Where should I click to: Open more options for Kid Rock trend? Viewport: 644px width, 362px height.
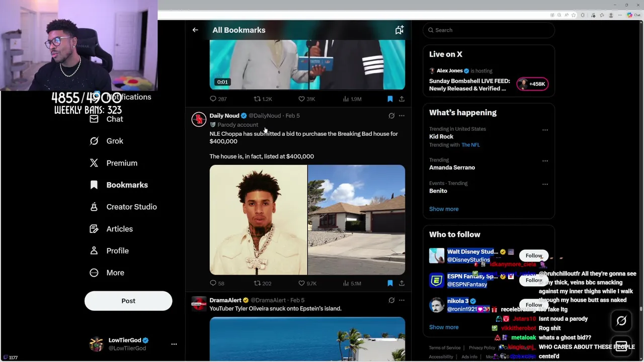point(545,130)
